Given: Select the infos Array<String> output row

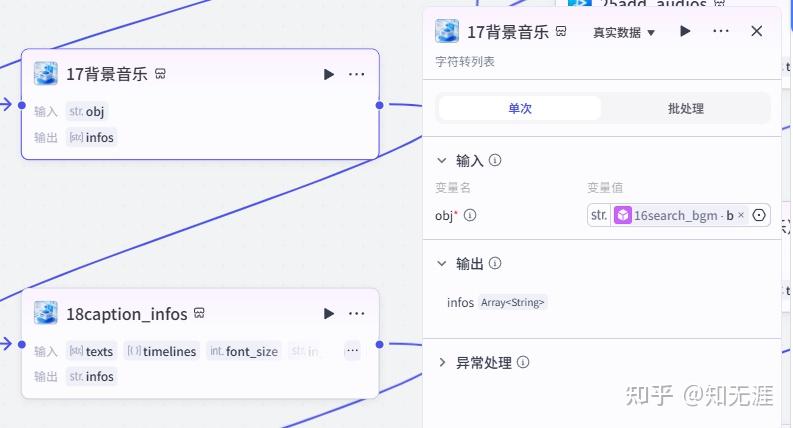Looking at the screenshot, I should (x=497, y=303).
